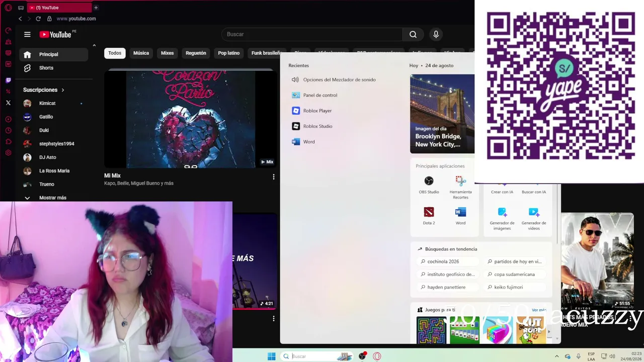Viewport: 644px width, 362px height.
Task: Reload the page in Opera
Action: [x=38, y=19]
